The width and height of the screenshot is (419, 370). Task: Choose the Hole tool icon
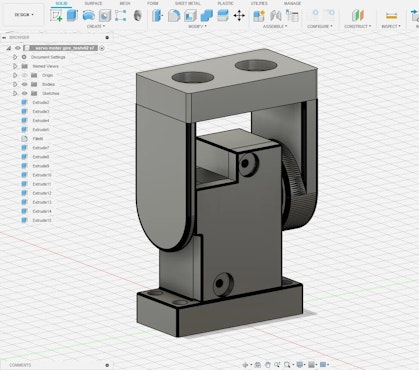click(105, 15)
